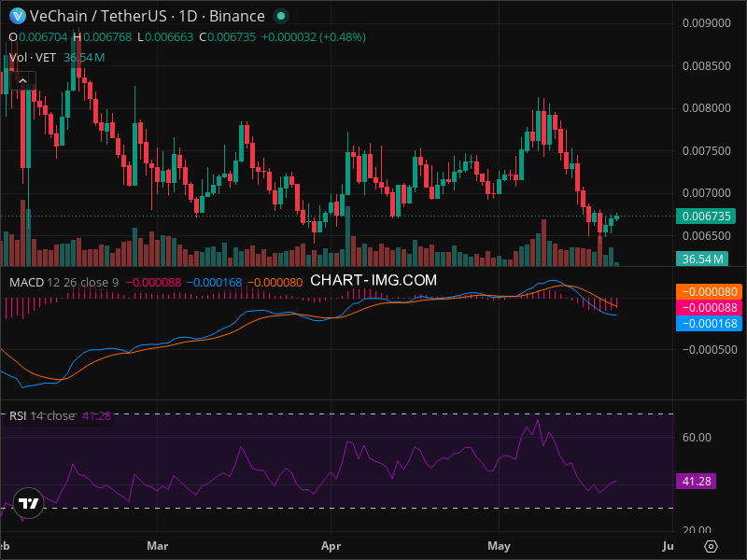The height and width of the screenshot is (560, 747).
Task: Click the VeChain coin logo icon
Action: click(x=18, y=16)
